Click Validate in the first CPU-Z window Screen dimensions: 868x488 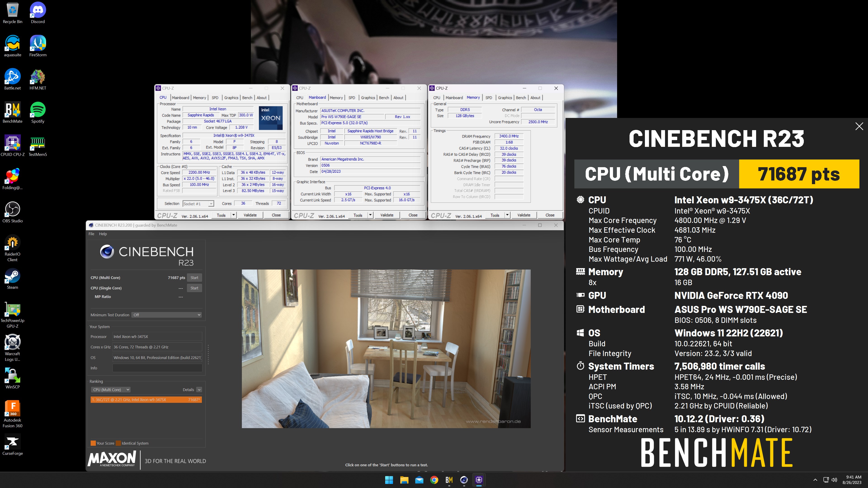[250, 215]
